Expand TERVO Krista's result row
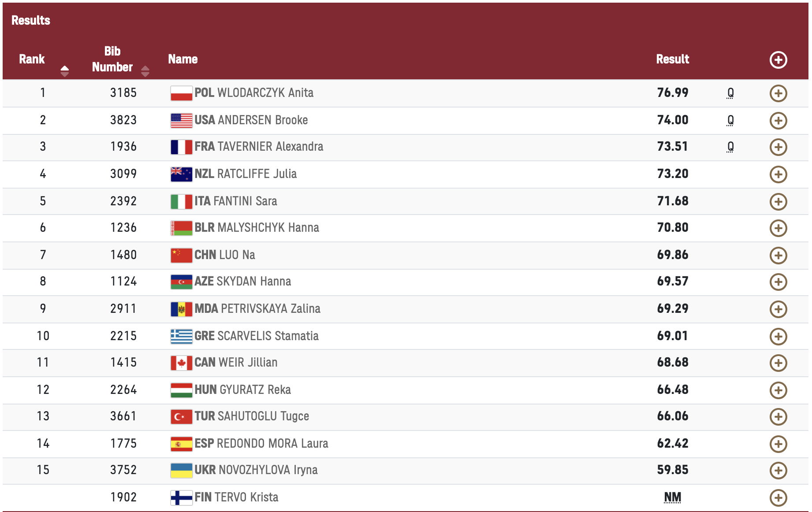 click(x=778, y=498)
